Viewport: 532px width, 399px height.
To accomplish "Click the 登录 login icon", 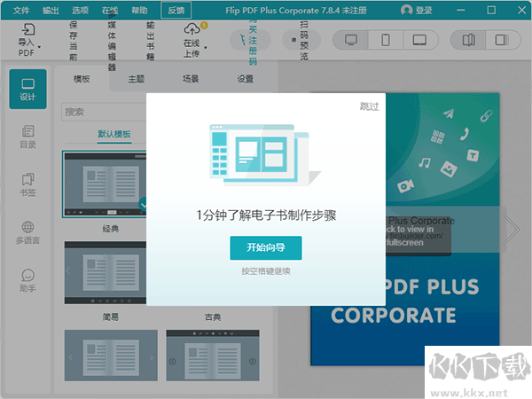I will click(x=406, y=10).
